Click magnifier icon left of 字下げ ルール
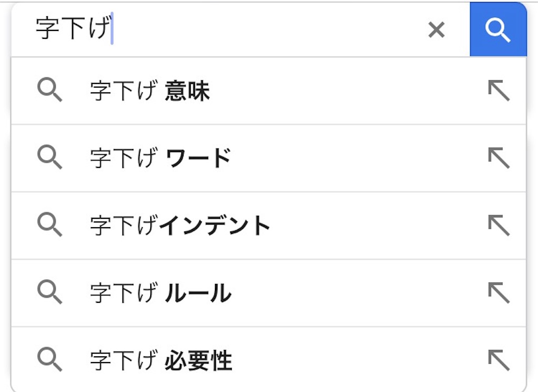 (x=50, y=292)
